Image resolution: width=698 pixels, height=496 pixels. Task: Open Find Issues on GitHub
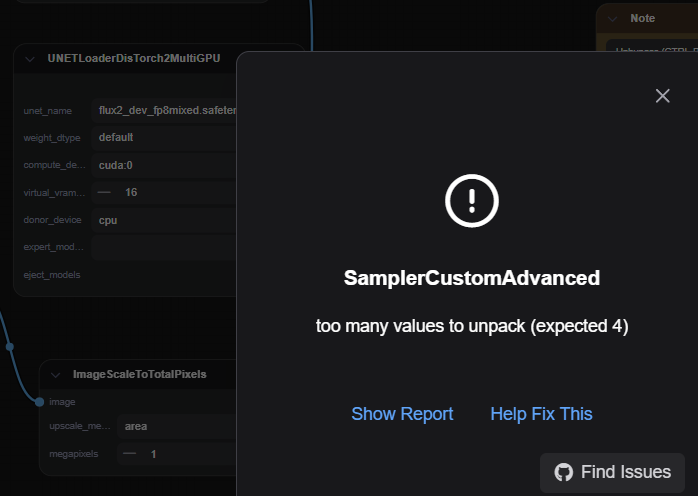(612, 472)
